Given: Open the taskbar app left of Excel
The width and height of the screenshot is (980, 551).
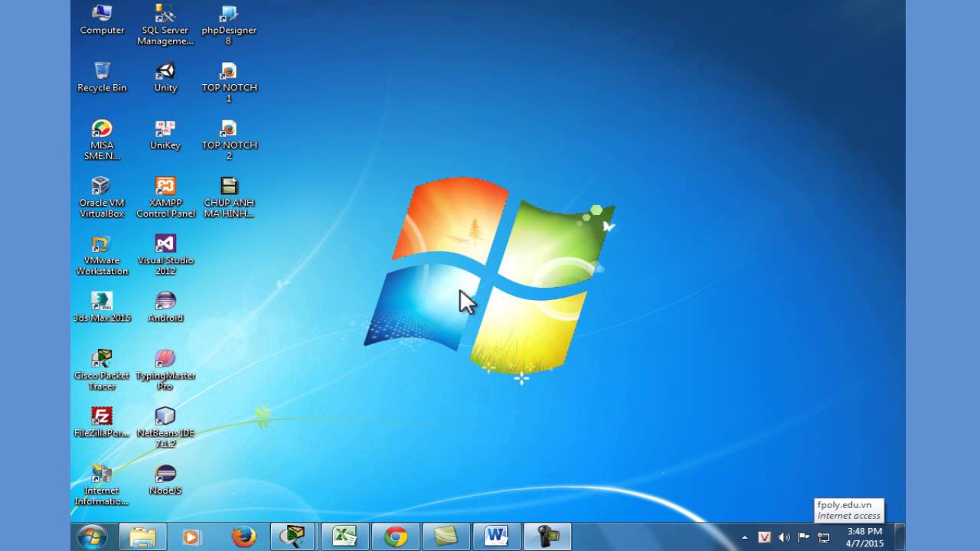Looking at the screenshot, I should pos(292,537).
